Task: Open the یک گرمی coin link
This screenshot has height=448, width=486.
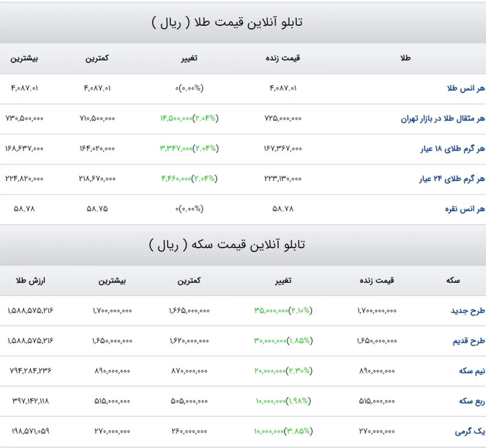Action: pos(470,431)
